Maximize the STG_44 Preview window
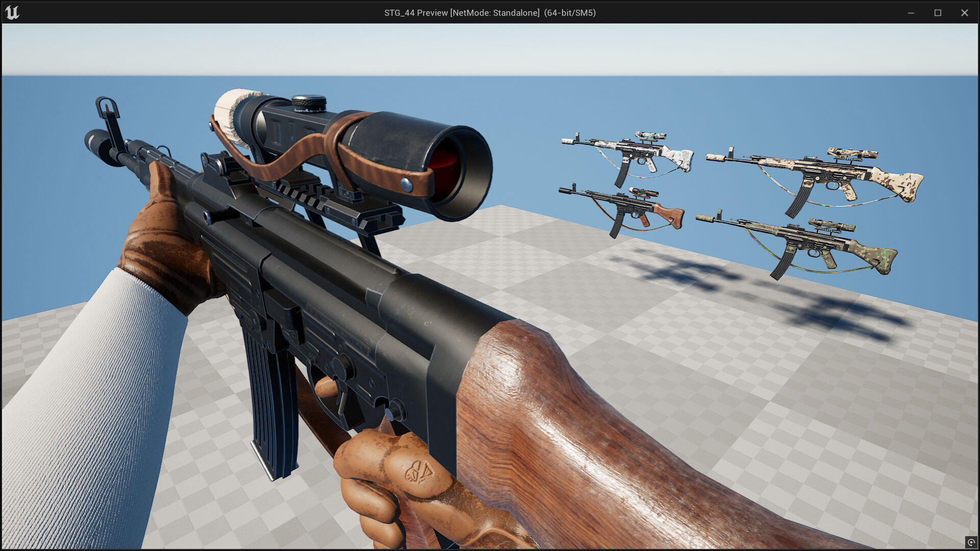980x551 pixels. 938,13
